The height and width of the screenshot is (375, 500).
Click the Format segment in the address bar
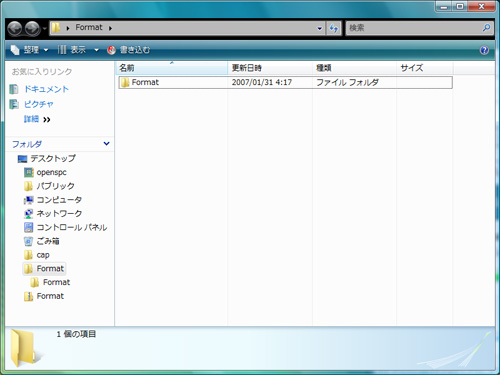coord(89,27)
